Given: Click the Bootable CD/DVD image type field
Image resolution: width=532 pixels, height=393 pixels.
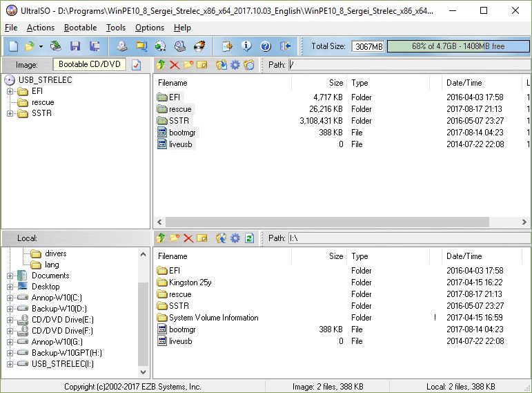Looking at the screenshot, I should pos(89,64).
